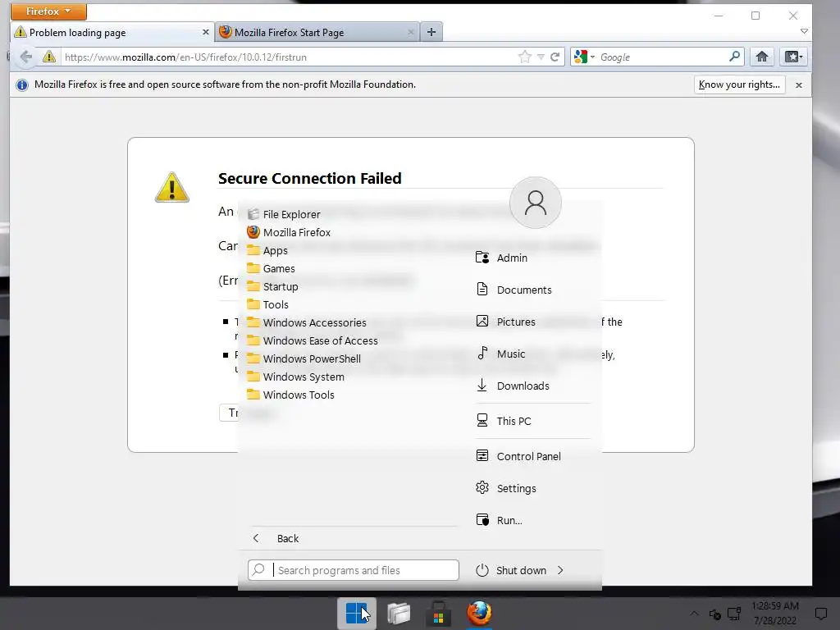Show hidden system tray icons

pos(694,614)
